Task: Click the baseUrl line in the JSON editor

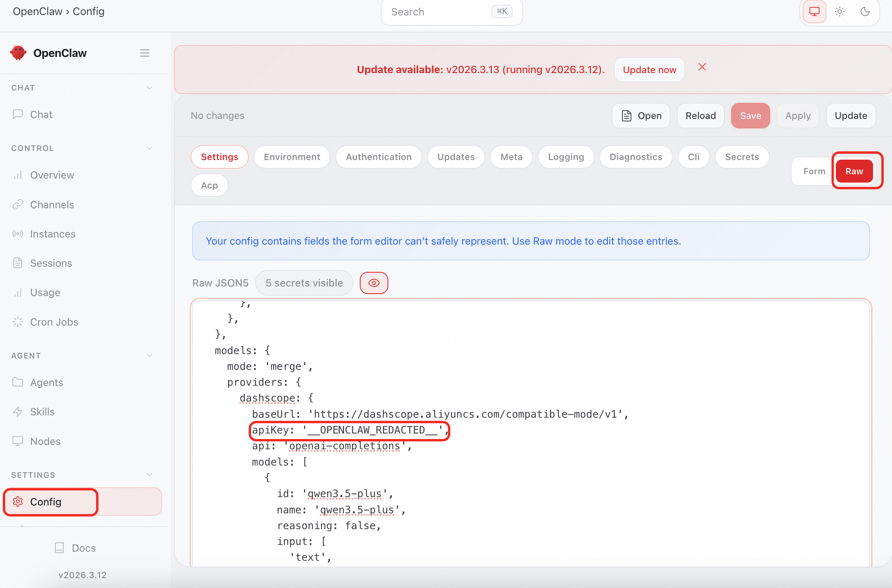Action: click(440, 414)
